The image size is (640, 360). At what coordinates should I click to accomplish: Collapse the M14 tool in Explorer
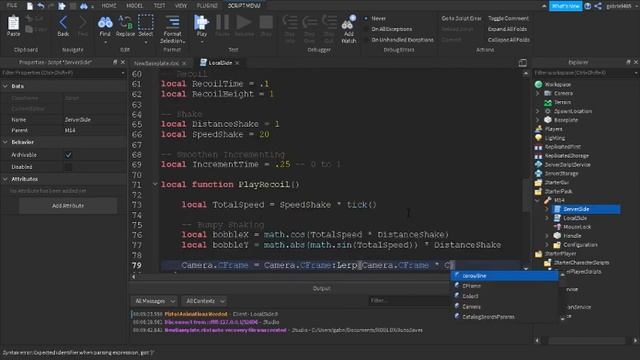(537, 200)
